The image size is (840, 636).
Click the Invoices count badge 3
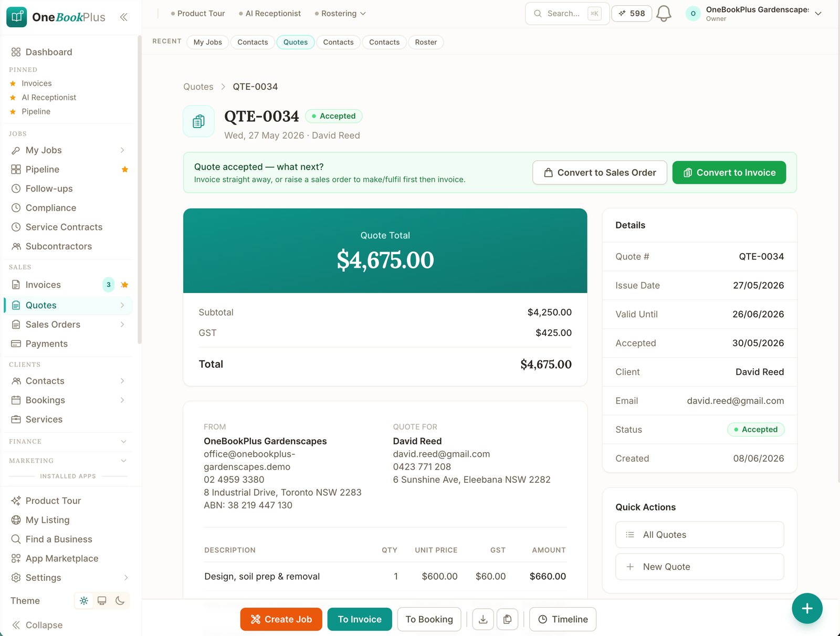[x=109, y=285]
